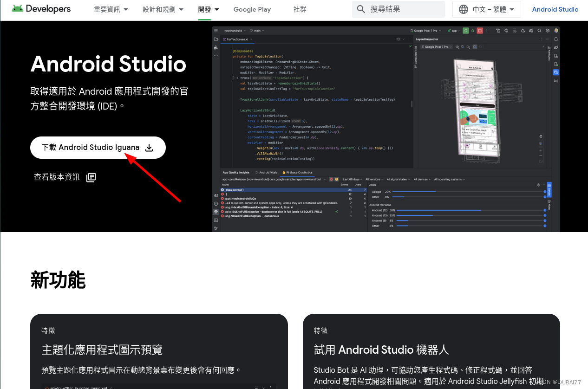Open notifications with the bell icon
The image size is (588, 389).
556,39
